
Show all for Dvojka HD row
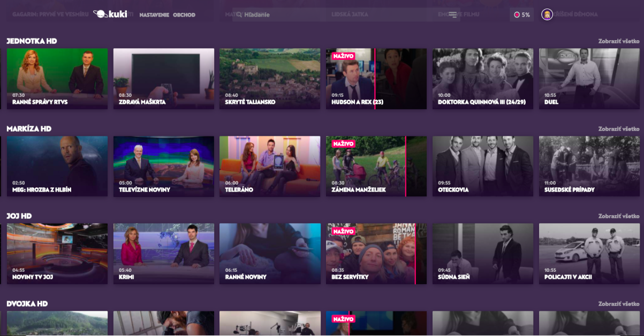coord(619,304)
